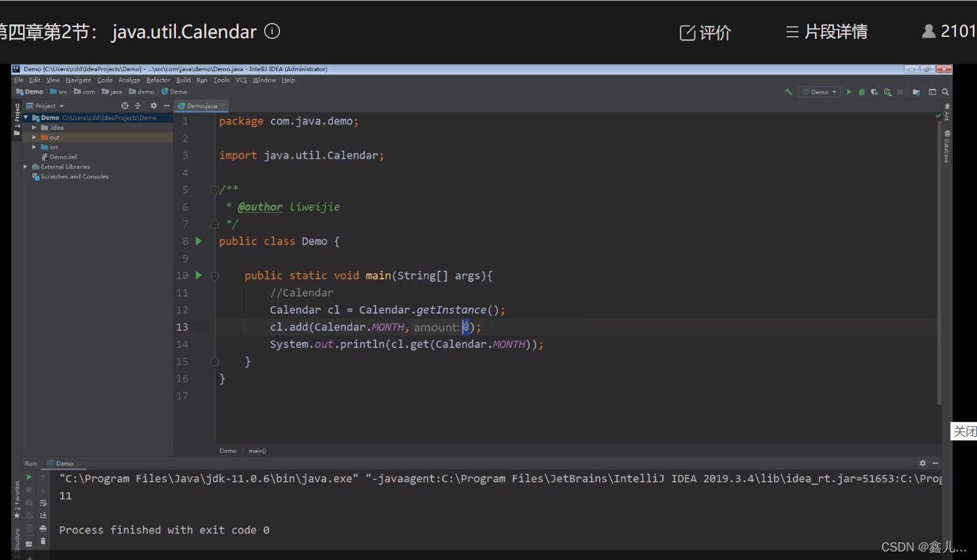Expand the out folder node
This screenshot has width=977, height=560.
pyautogui.click(x=34, y=137)
